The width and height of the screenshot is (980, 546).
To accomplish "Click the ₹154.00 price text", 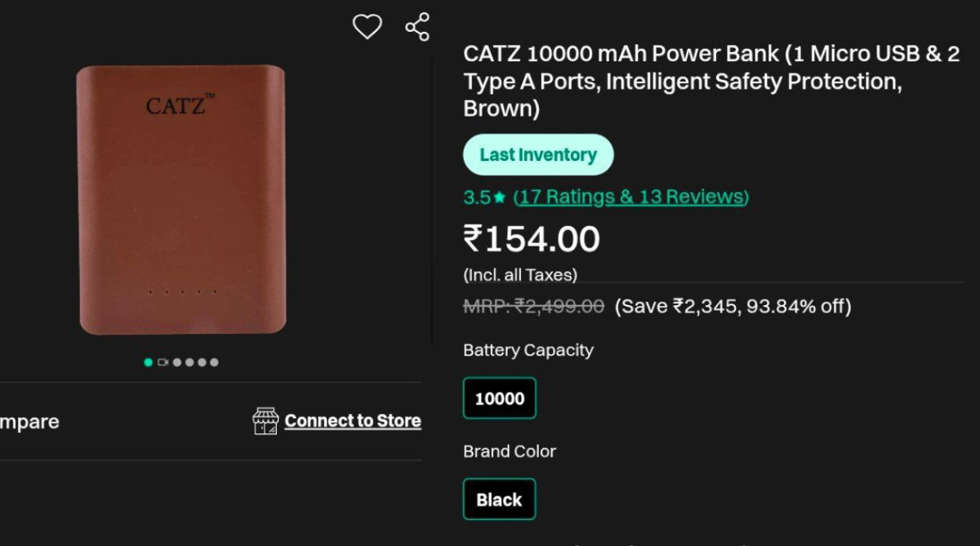I will 532,239.
